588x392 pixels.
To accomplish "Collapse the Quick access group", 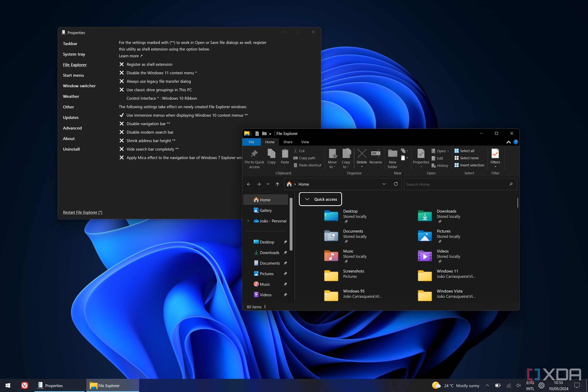I will pyautogui.click(x=307, y=199).
